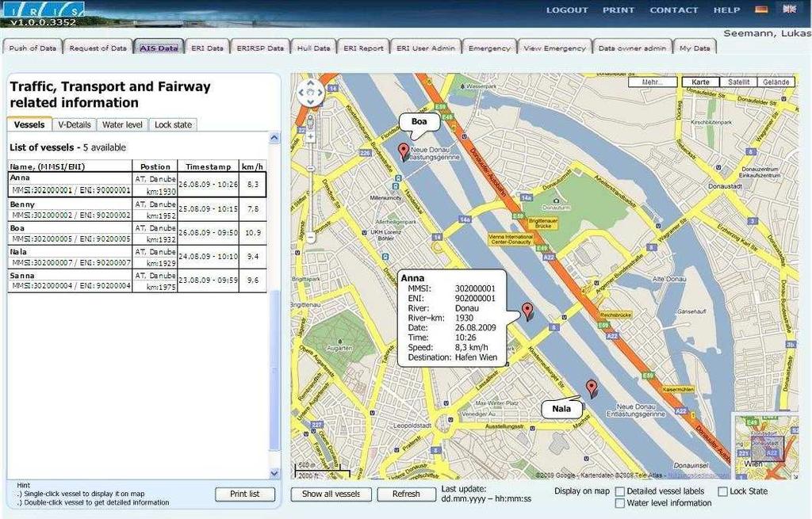Click the Show all vessels button
812x519 pixels.
pos(331,494)
